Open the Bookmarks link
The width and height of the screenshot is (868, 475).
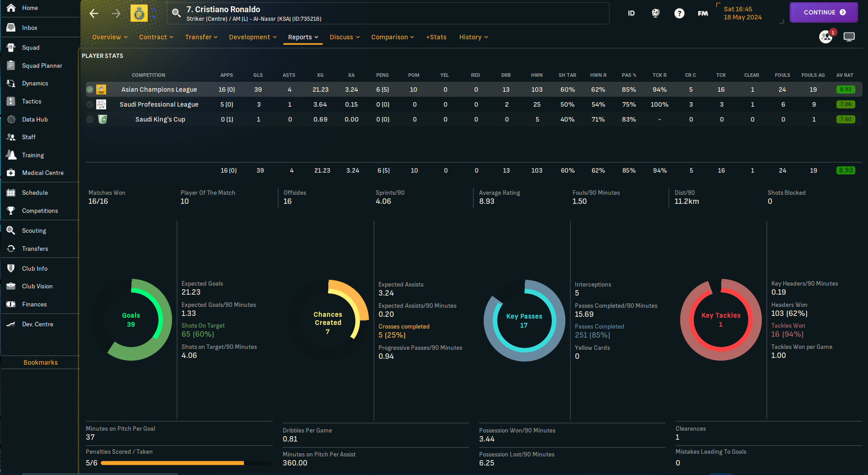[41, 362]
